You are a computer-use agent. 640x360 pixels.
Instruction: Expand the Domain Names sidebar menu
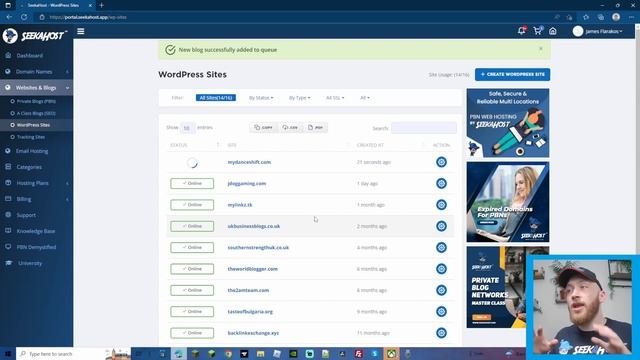point(36,71)
